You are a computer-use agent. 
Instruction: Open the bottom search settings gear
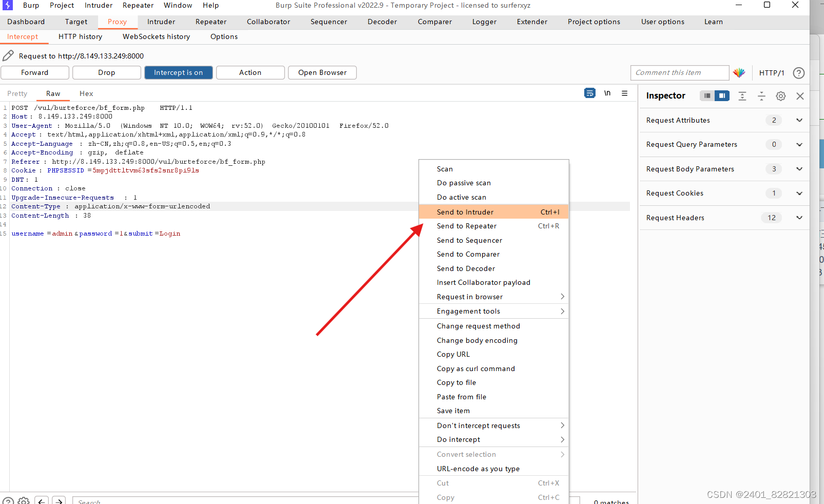tap(24, 501)
